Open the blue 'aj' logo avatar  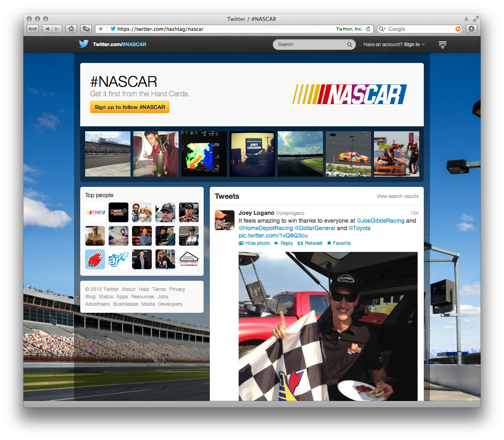[118, 259]
